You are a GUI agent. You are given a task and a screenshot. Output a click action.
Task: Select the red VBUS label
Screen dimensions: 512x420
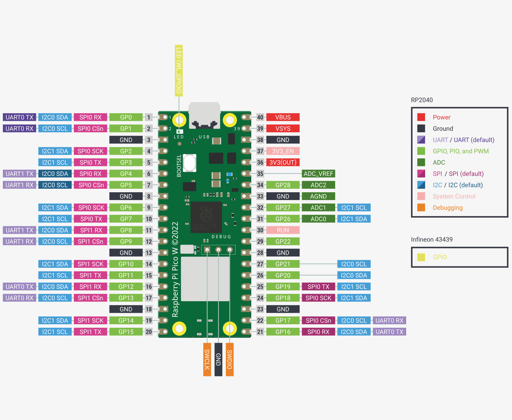[283, 117]
